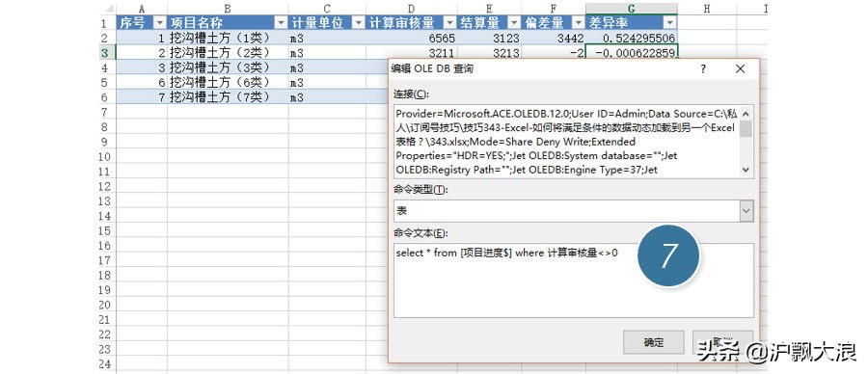868x374 pixels.
Task: Open the 偏差量 column filter dropdown
Action: point(579,23)
